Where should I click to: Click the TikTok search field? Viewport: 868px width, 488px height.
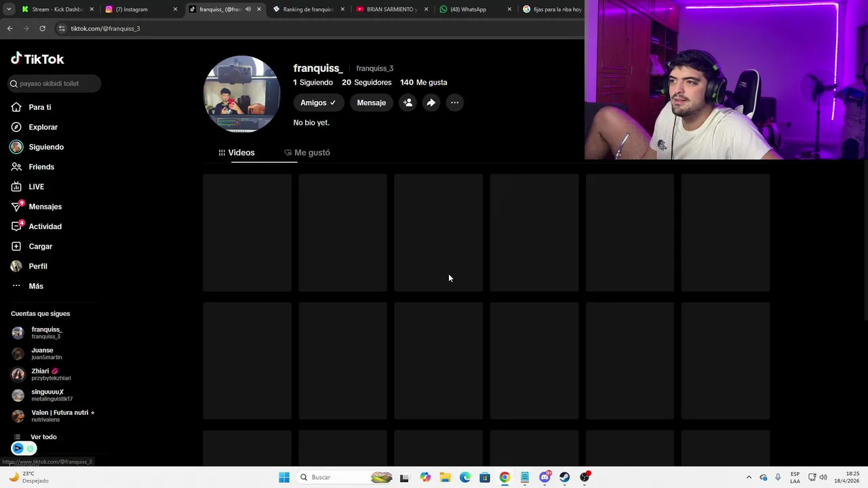click(x=54, y=83)
